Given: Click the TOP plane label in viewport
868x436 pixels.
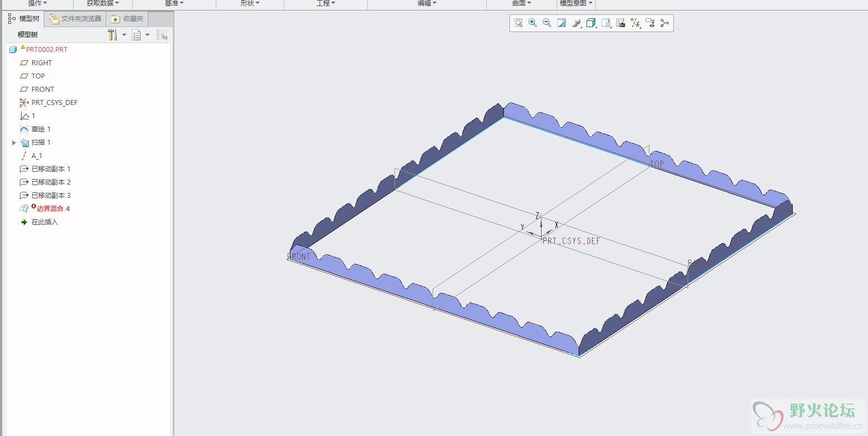Looking at the screenshot, I should pos(657,164).
